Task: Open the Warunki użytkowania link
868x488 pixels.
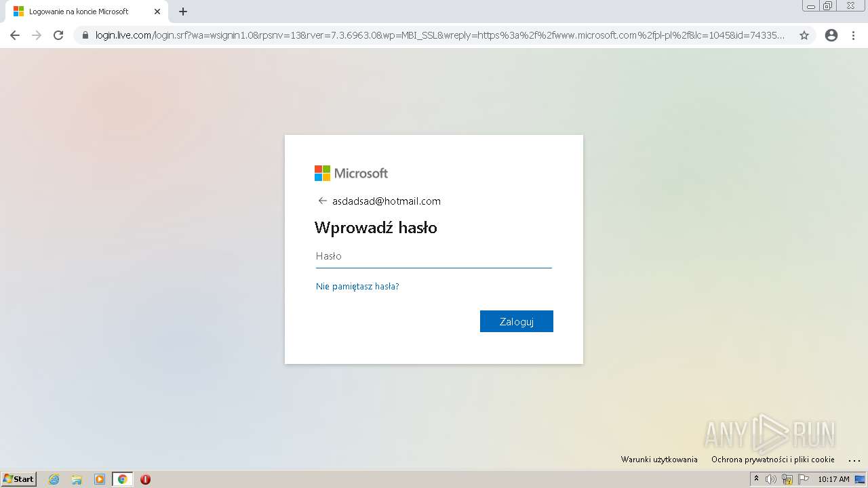Action: click(x=659, y=460)
